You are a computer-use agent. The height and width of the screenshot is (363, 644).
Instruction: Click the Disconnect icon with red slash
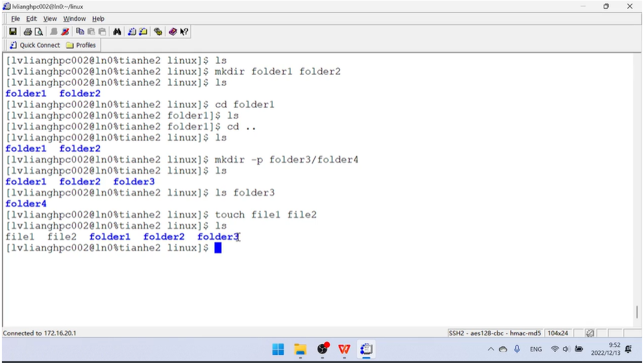[x=65, y=32]
